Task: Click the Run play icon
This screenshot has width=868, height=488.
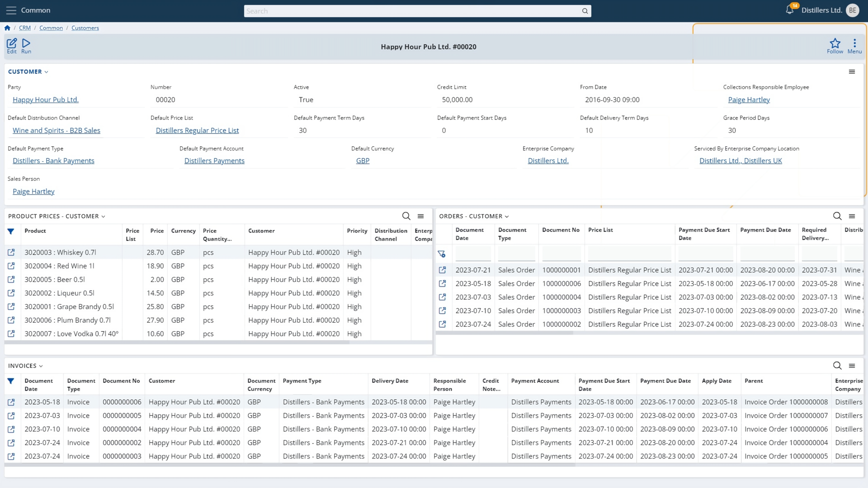Action: click(26, 43)
